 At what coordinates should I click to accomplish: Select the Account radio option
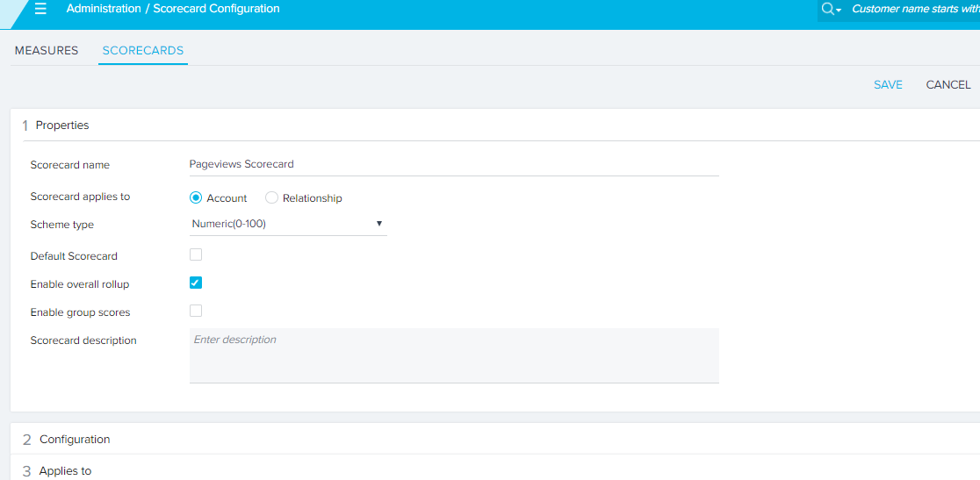pyautogui.click(x=196, y=197)
